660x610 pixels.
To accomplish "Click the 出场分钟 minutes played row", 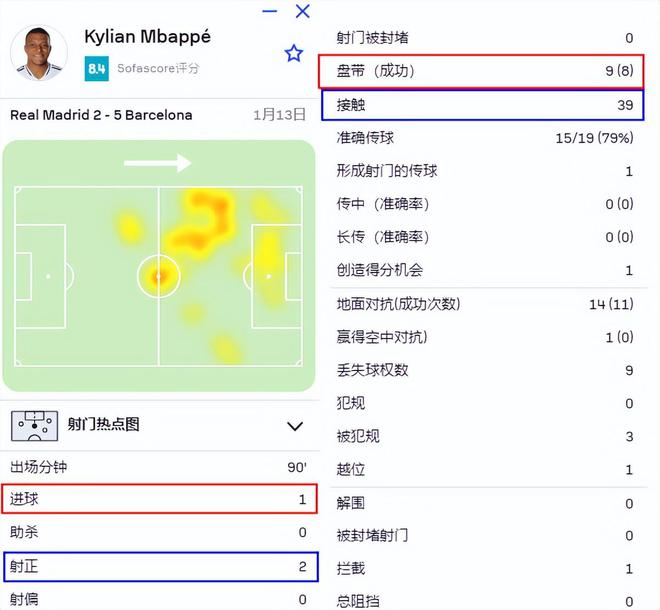I will [158, 467].
